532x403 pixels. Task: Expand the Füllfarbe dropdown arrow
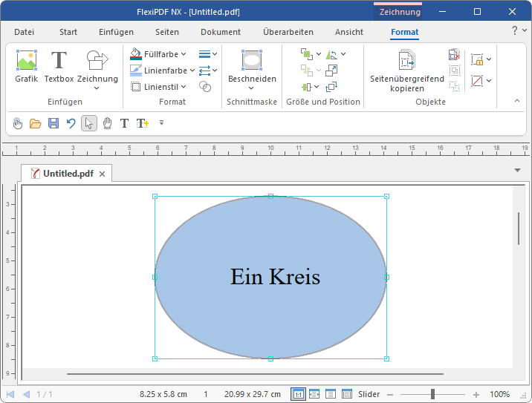[x=184, y=54]
